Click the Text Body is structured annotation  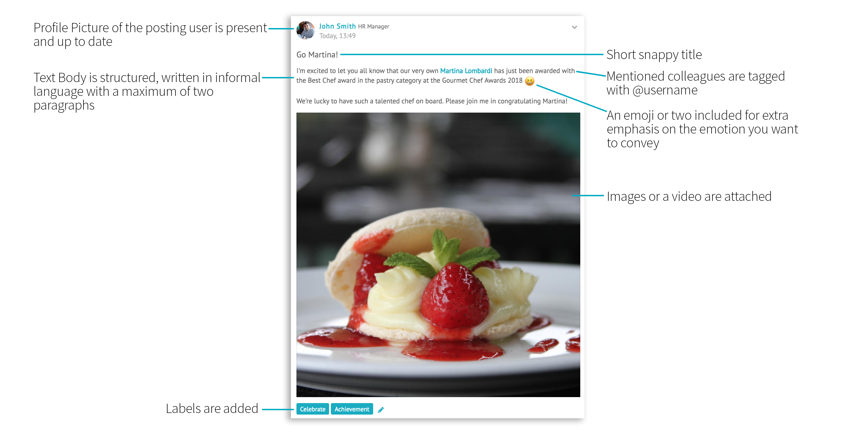[147, 91]
